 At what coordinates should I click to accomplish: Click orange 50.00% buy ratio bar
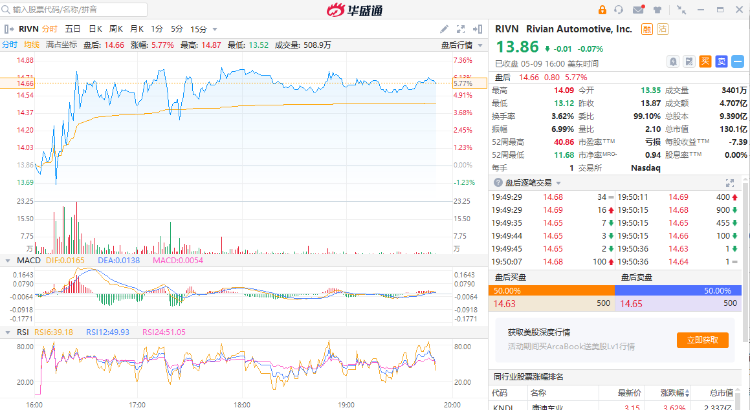tap(551, 291)
